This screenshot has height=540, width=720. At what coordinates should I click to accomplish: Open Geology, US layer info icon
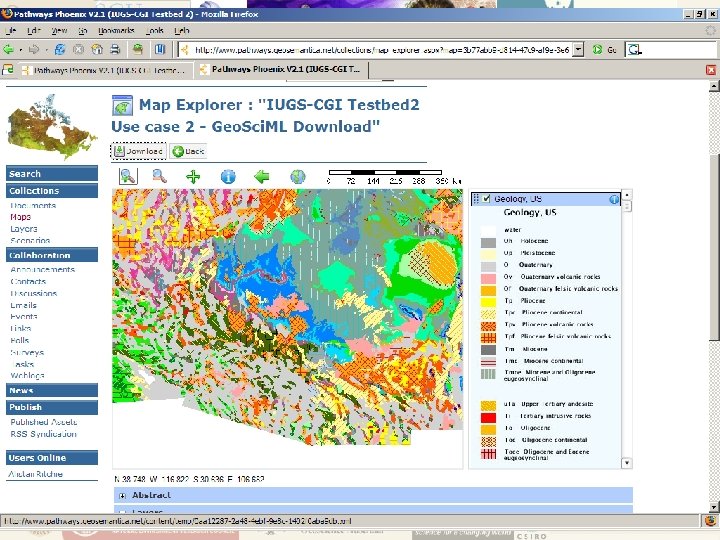tap(614, 199)
